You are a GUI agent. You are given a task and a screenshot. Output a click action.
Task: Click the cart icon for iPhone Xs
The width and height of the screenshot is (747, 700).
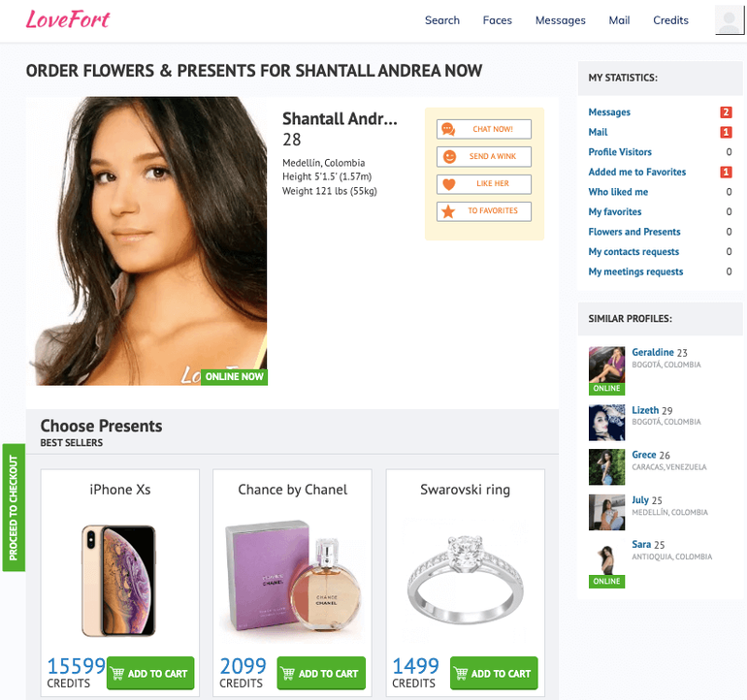pos(117,673)
